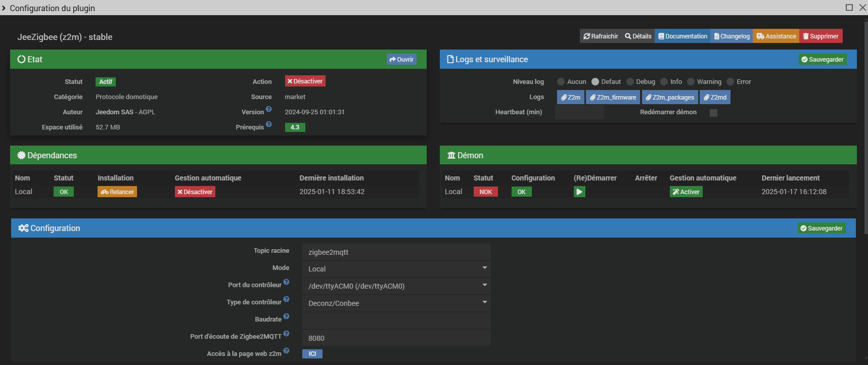Toggle the Redémarrer démon checkbox
The image size is (868, 365).
[713, 113]
